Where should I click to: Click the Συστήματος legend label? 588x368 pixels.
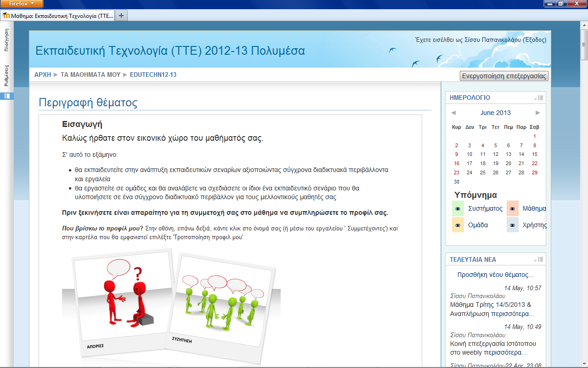pos(485,208)
